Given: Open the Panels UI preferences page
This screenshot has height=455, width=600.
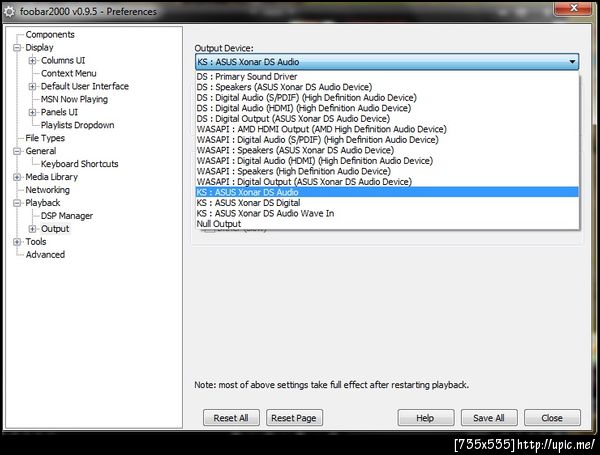Looking at the screenshot, I should tap(59, 112).
